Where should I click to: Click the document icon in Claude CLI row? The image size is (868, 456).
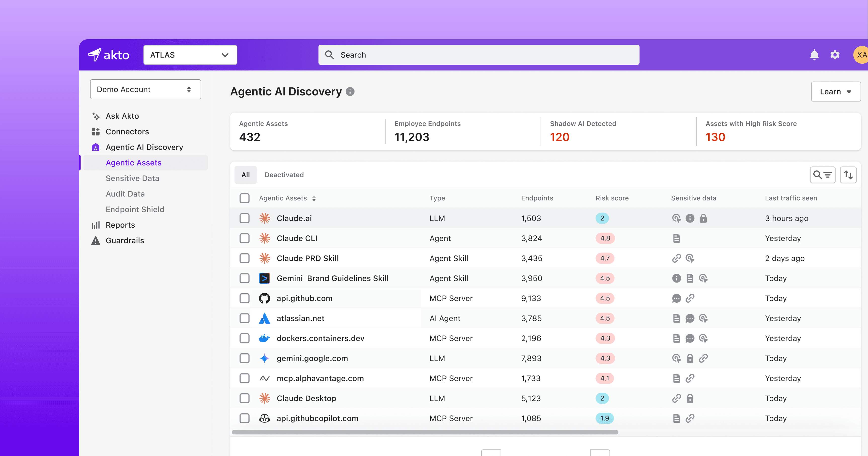(x=677, y=238)
